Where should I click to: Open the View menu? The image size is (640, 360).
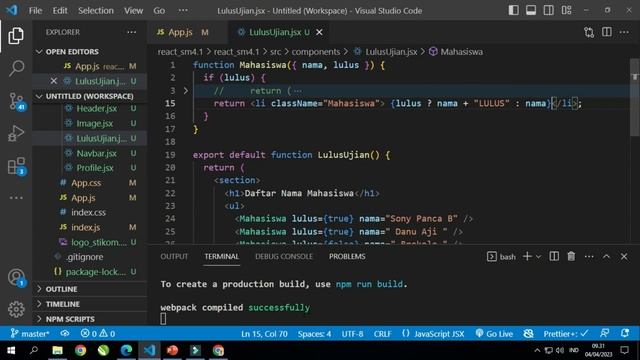(x=133, y=11)
